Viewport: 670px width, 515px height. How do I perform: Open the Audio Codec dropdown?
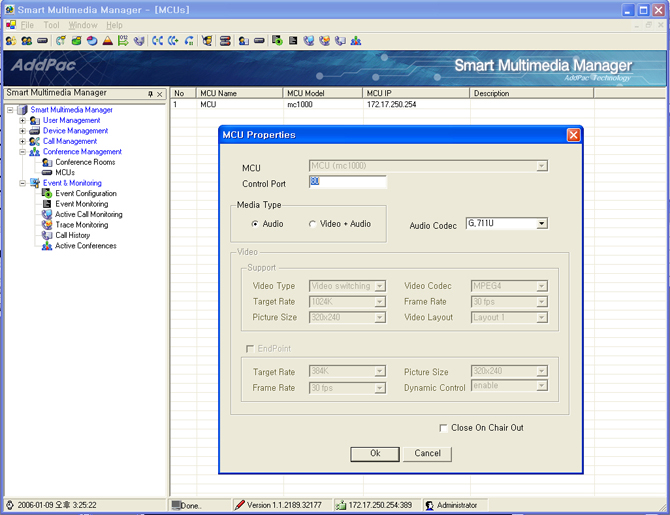tap(542, 224)
